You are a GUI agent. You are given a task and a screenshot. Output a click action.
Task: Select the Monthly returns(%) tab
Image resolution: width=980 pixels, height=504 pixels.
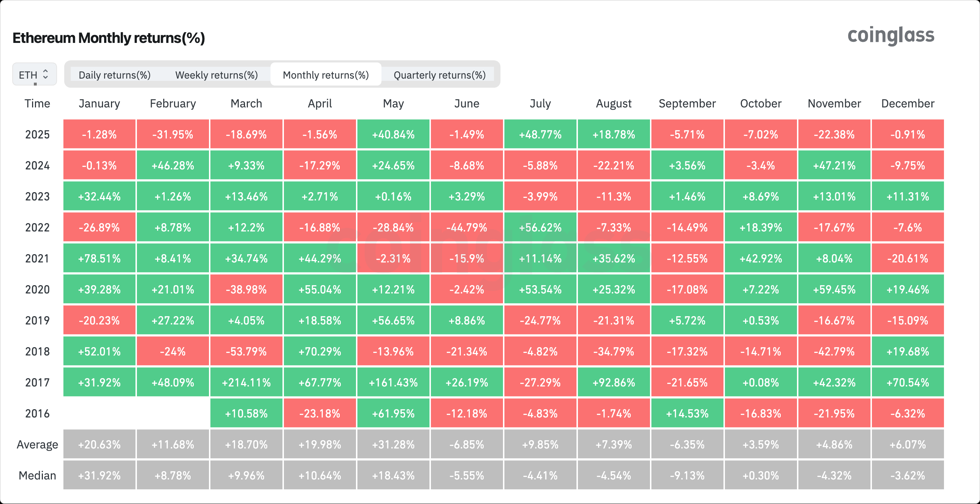coord(326,75)
